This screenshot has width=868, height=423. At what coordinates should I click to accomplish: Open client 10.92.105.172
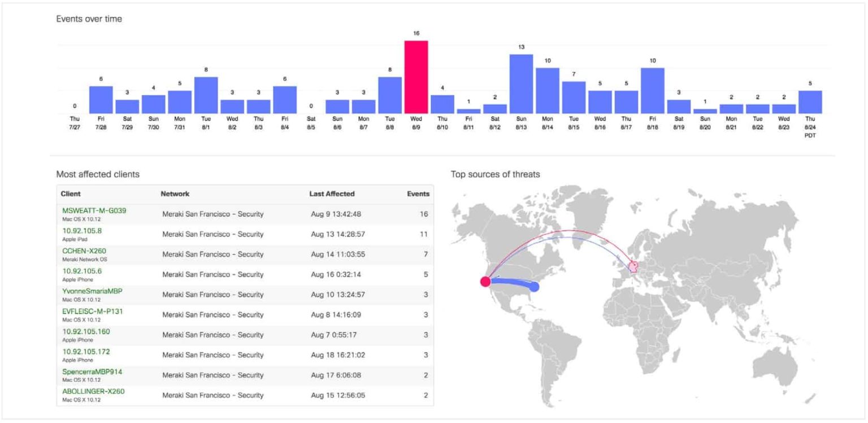pos(86,352)
